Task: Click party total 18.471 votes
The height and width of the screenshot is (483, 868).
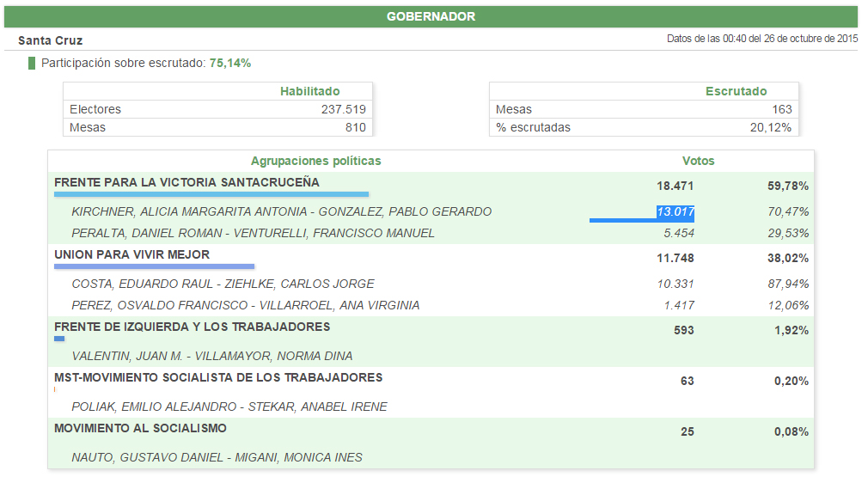Action: (x=675, y=186)
